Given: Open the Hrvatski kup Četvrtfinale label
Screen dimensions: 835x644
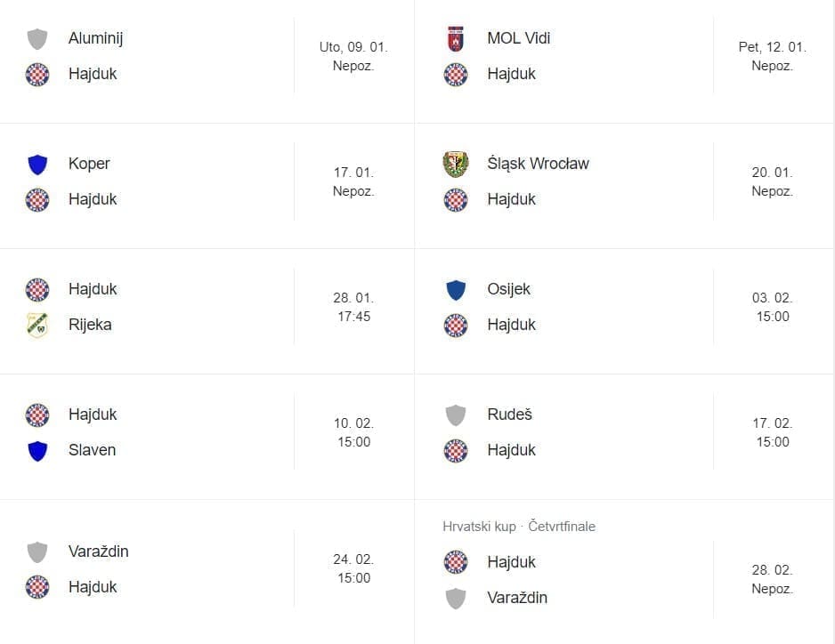Looking at the screenshot, I should 519,527.
